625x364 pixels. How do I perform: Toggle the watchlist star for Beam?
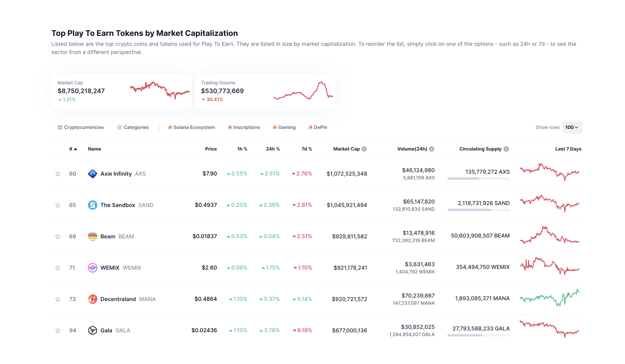click(58, 236)
